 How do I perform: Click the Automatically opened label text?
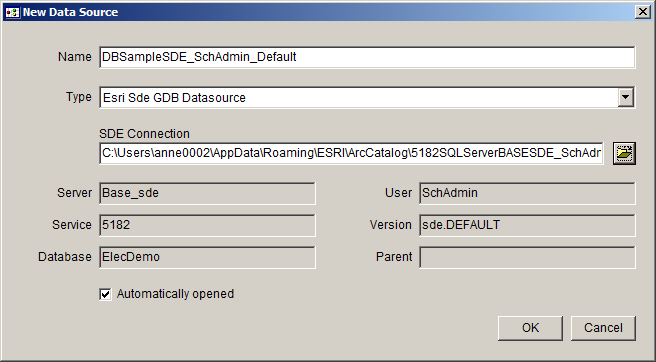tap(175, 294)
